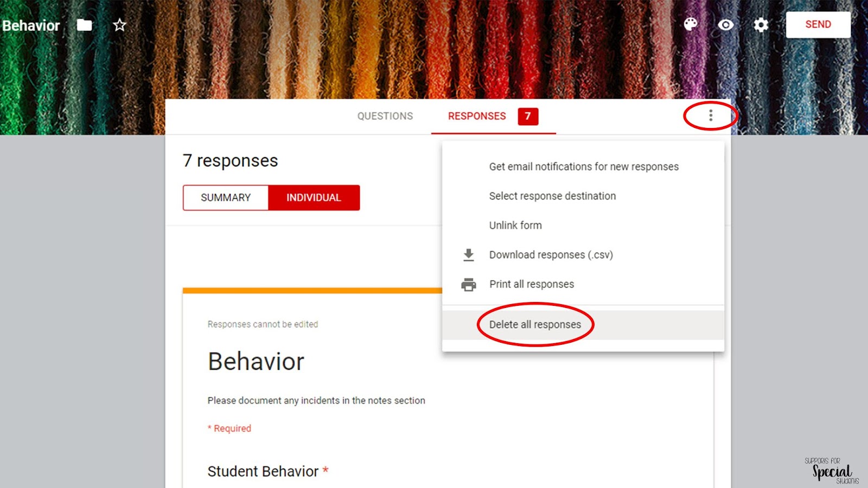
Task: Choose Delete all responses
Action: coord(535,324)
